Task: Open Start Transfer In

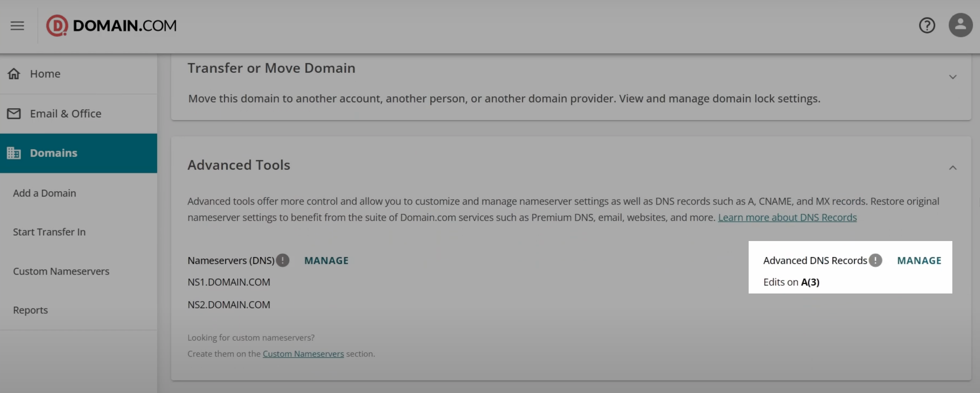Action: click(49, 232)
